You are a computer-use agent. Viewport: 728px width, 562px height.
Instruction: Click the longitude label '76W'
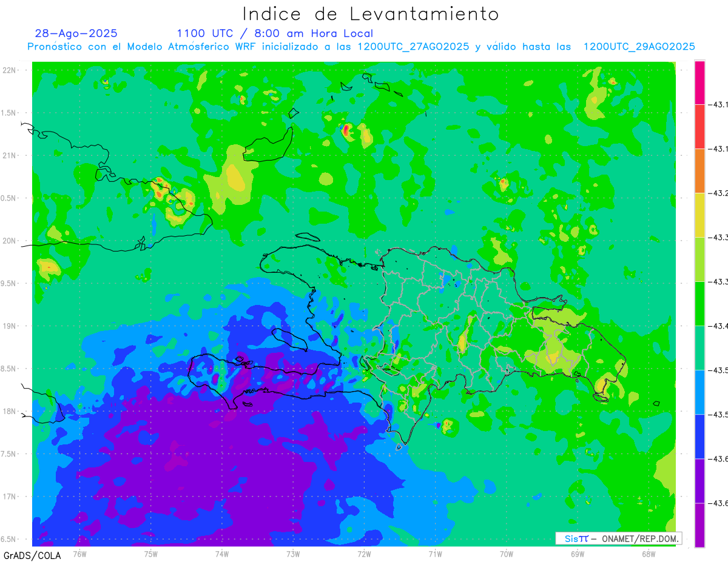[x=79, y=554]
